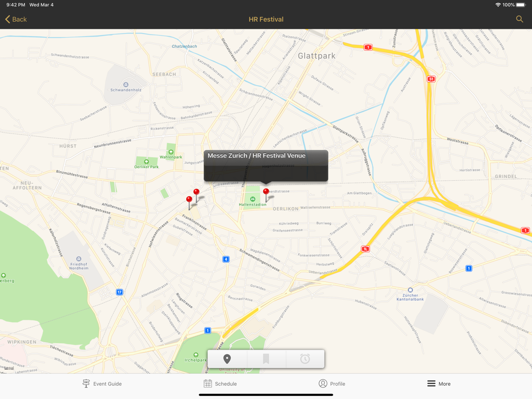Open the Legal link on the map
The image size is (532, 399).
[x=9, y=368]
